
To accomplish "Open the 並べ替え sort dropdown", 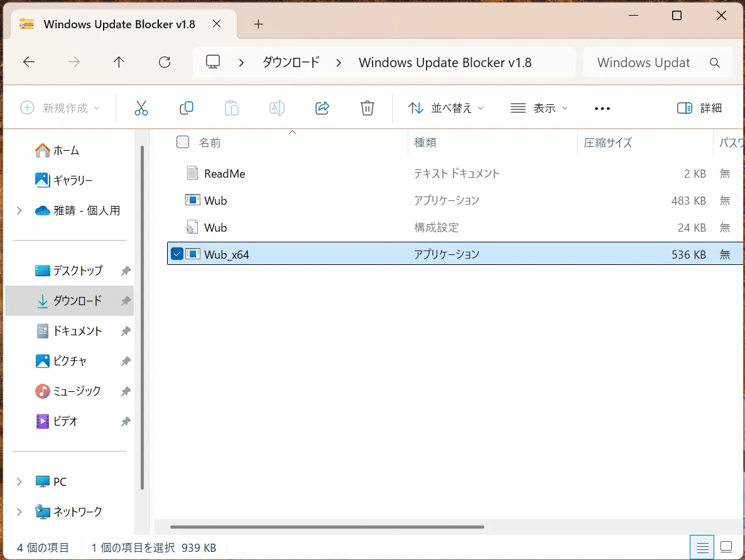I will pos(446,107).
